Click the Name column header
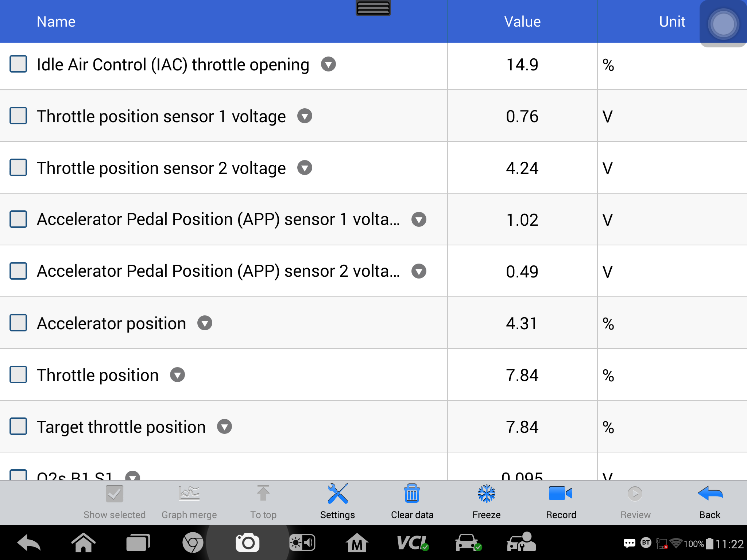Viewport: 747px width, 560px height. pyautogui.click(x=56, y=22)
